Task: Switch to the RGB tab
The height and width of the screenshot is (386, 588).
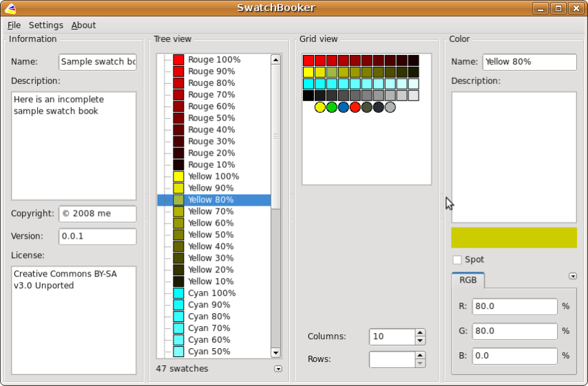Action: tap(468, 281)
